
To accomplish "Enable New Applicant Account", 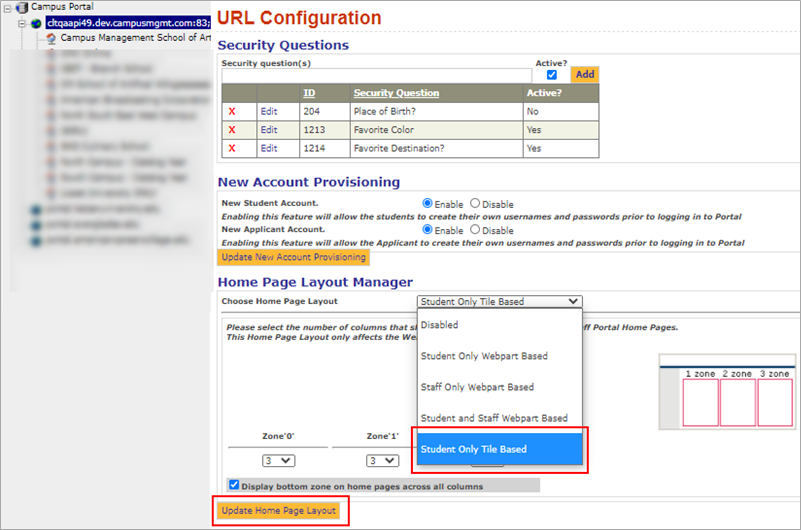I will pyautogui.click(x=428, y=230).
